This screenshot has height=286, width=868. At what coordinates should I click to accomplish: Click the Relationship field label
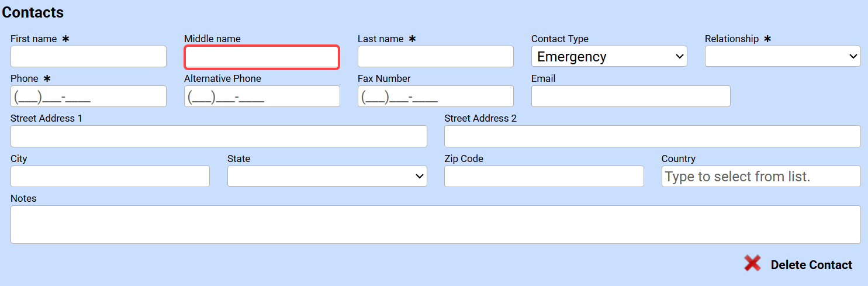click(x=731, y=39)
